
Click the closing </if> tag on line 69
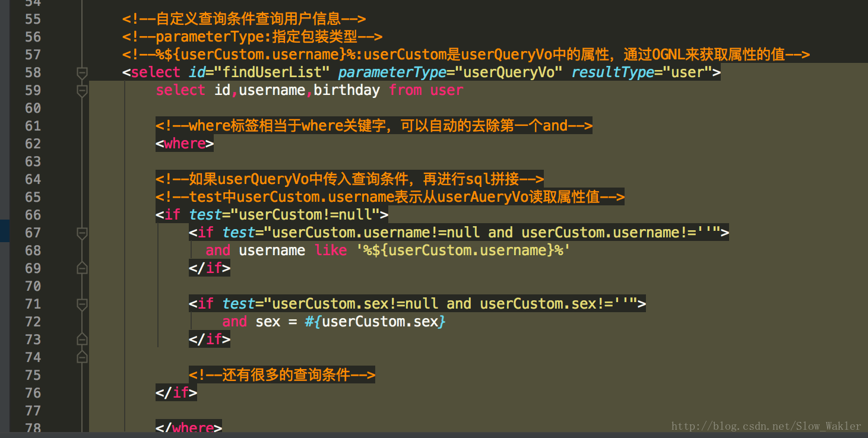210,268
